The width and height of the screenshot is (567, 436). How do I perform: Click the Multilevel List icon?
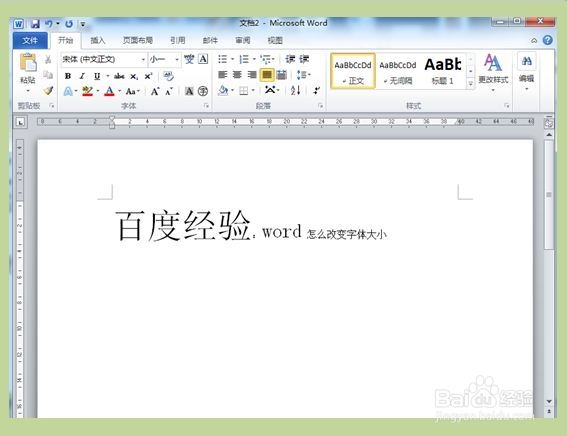[x=267, y=59]
